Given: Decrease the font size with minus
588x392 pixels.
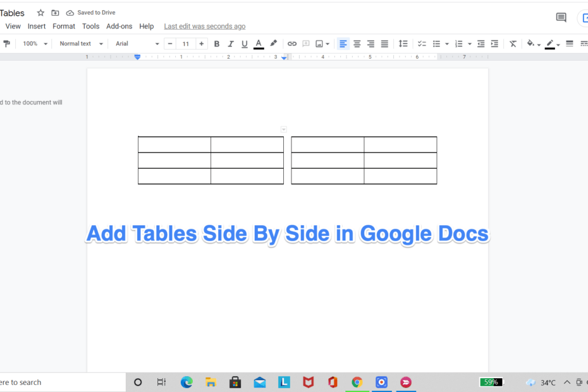Looking at the screenshot, I should coord(170,44).
